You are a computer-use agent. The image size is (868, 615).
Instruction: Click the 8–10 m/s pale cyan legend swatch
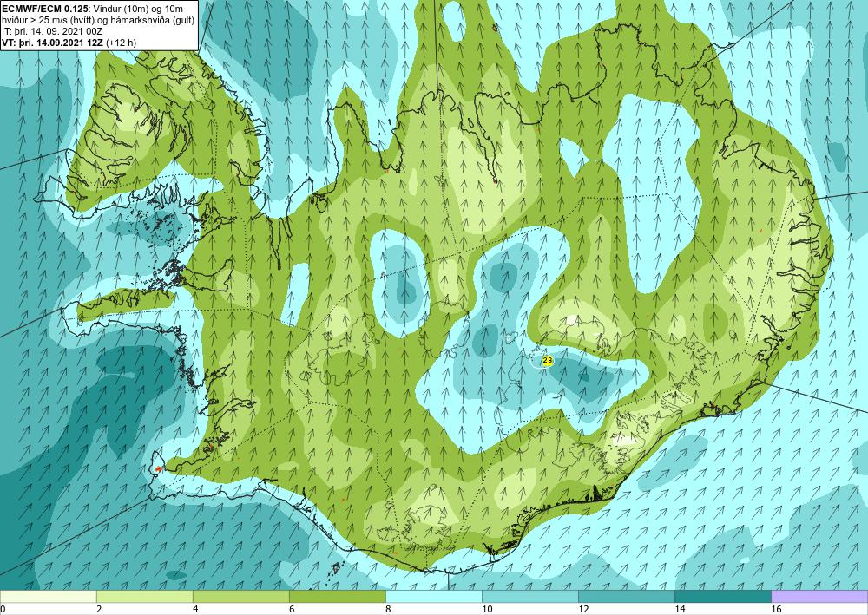tap(434, 596)
